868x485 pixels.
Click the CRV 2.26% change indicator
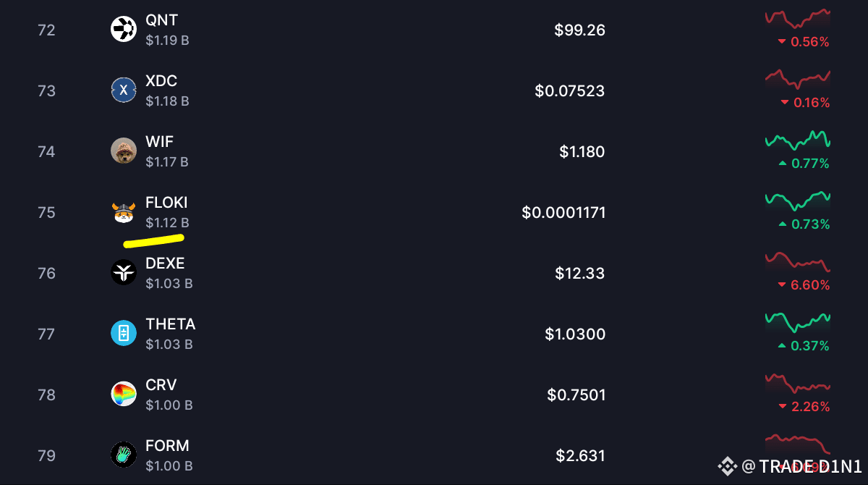[804, 407]
